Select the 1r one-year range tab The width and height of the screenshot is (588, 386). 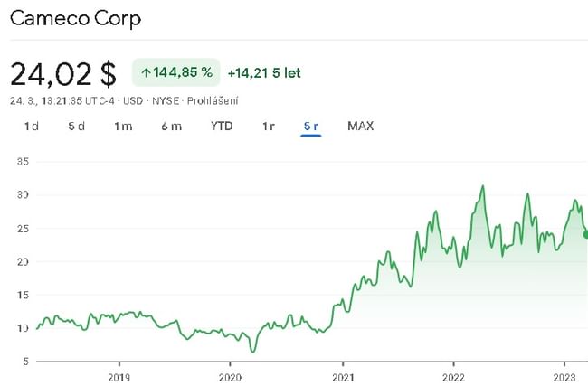point(268,126)
